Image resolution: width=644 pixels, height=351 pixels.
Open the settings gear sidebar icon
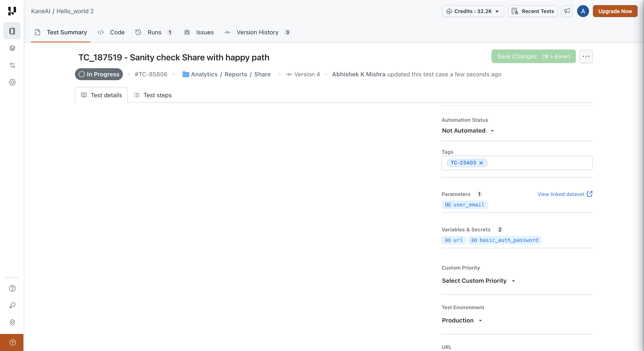coord(12,82)
